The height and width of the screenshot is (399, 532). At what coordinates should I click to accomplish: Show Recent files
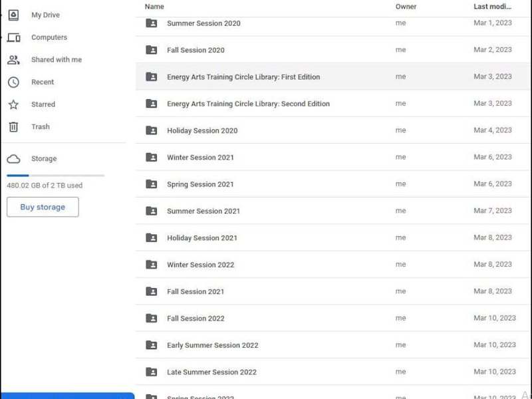pos(43,82)
